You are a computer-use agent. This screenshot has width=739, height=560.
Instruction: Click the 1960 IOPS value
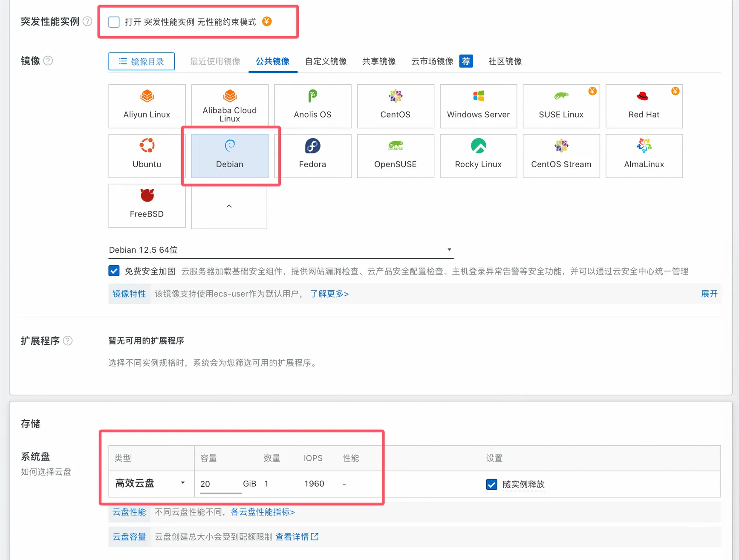(314, 484)
